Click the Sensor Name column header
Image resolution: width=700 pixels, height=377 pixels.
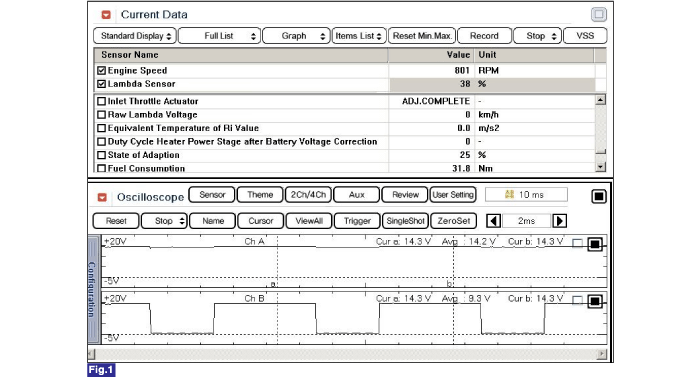pyautogui.click(x=241, y=55)
